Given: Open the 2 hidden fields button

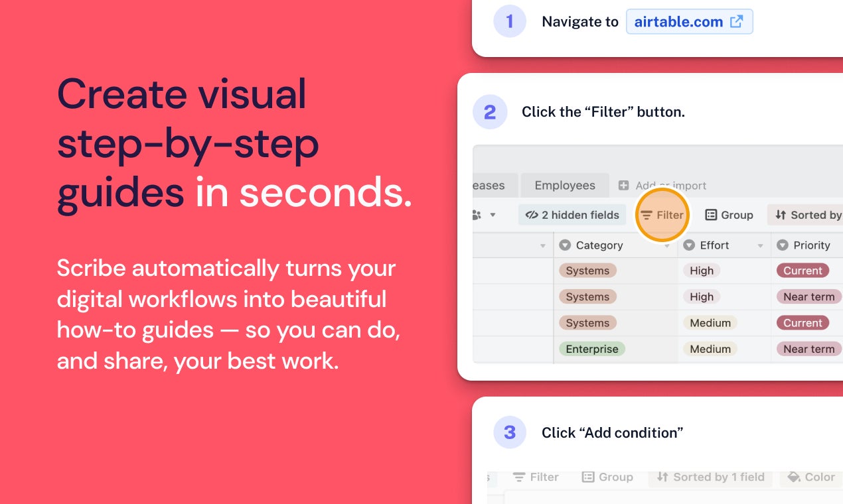Looking at the screenshot, I should click(572, 215).
